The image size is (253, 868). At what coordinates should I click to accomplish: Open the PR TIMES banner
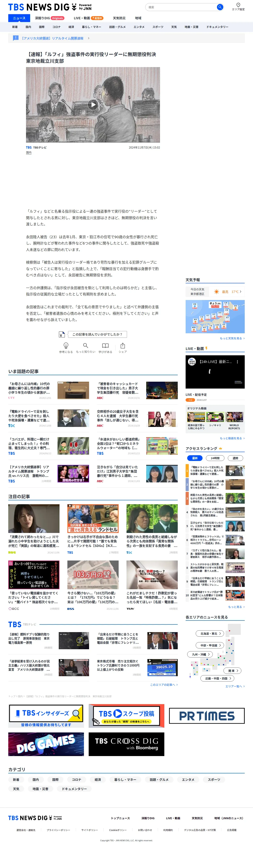206,716
